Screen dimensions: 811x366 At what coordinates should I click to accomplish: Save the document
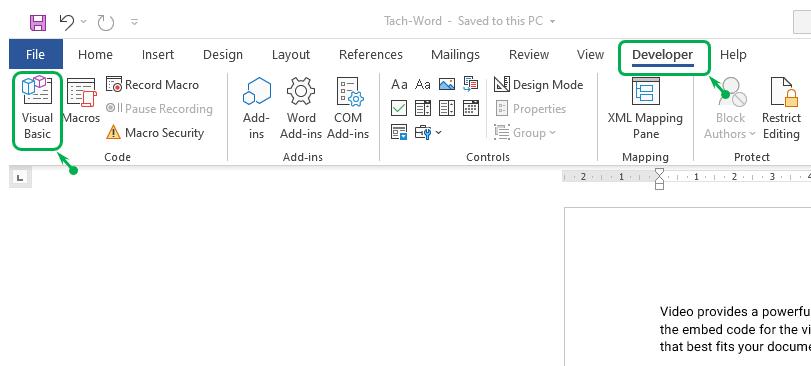[38, 22]
